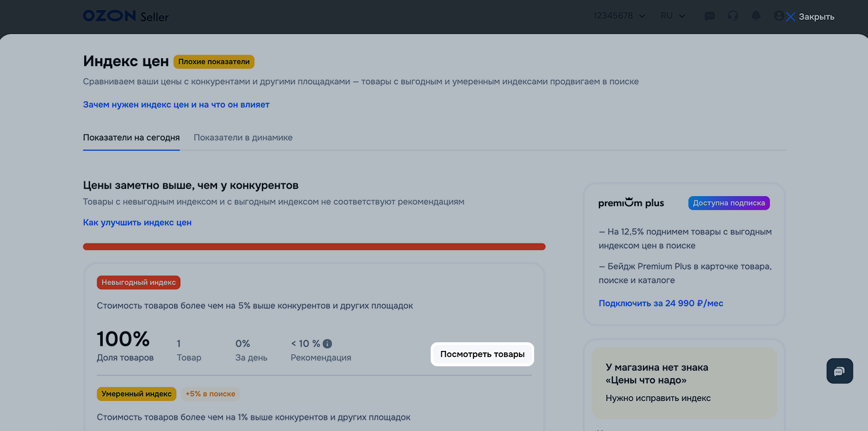
Task: Click the Невыгодный индекс red label
Action: tap(139, 282)
